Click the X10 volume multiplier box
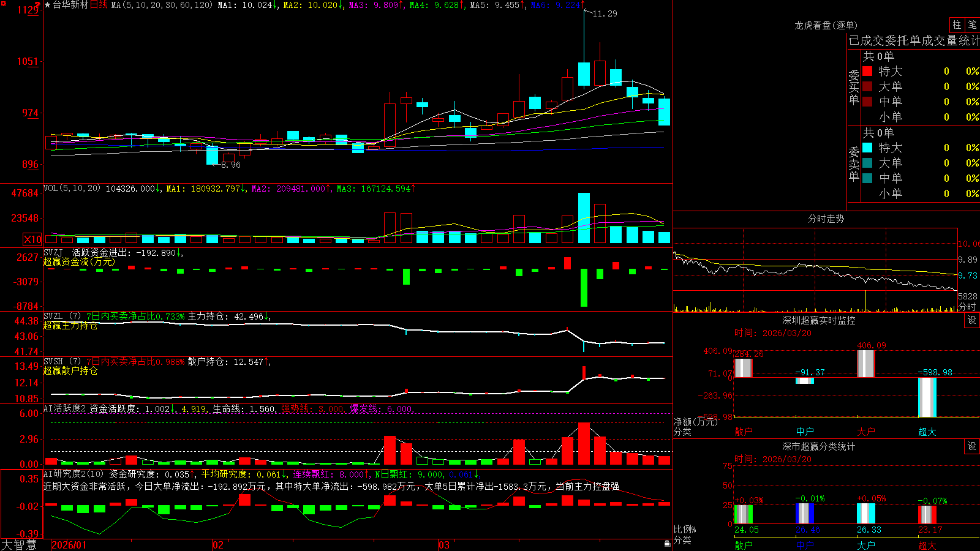Viewport: 980px width, 551px height. coord(32,239)
